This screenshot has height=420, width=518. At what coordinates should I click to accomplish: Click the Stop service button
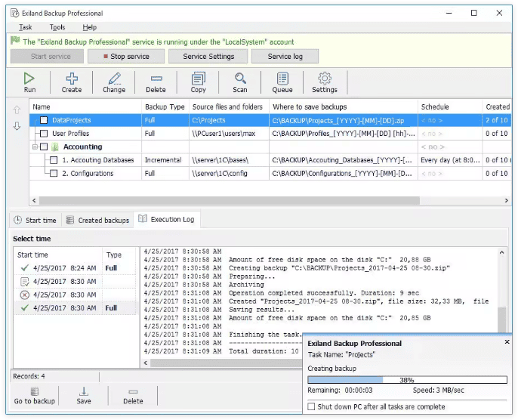pos(126,57)
